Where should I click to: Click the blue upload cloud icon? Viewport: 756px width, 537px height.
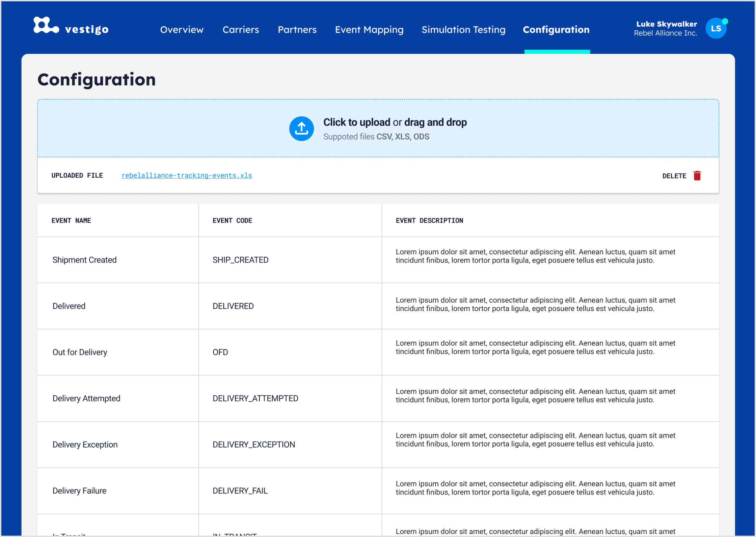301,129
